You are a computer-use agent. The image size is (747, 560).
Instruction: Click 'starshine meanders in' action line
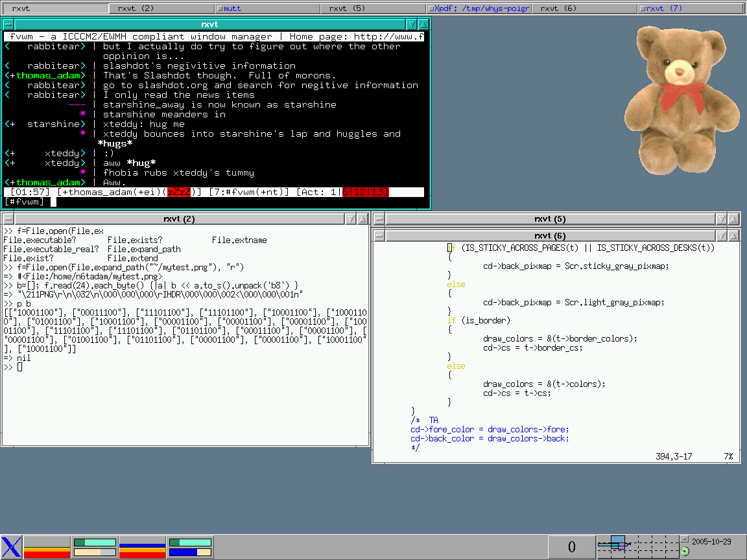point(164,114)
